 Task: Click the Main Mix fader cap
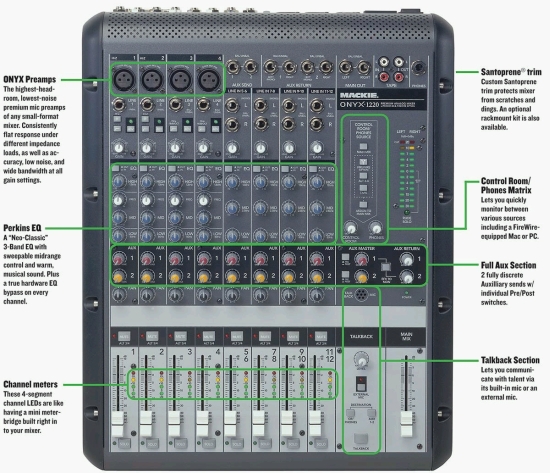[407, 424]
